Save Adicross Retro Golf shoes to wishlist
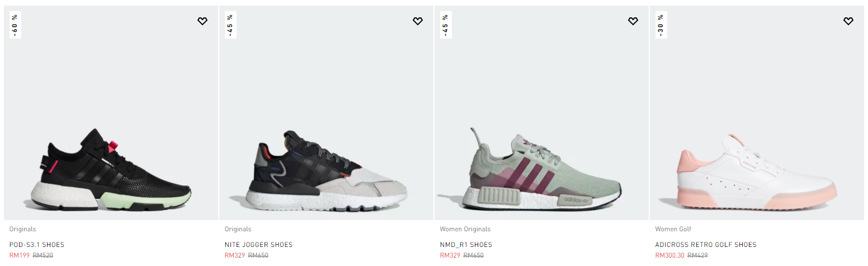 pos(848,21)
